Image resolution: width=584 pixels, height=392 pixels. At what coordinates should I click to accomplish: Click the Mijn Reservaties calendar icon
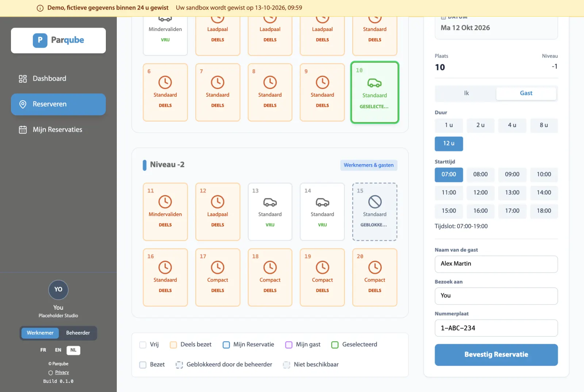pos(23,130)
